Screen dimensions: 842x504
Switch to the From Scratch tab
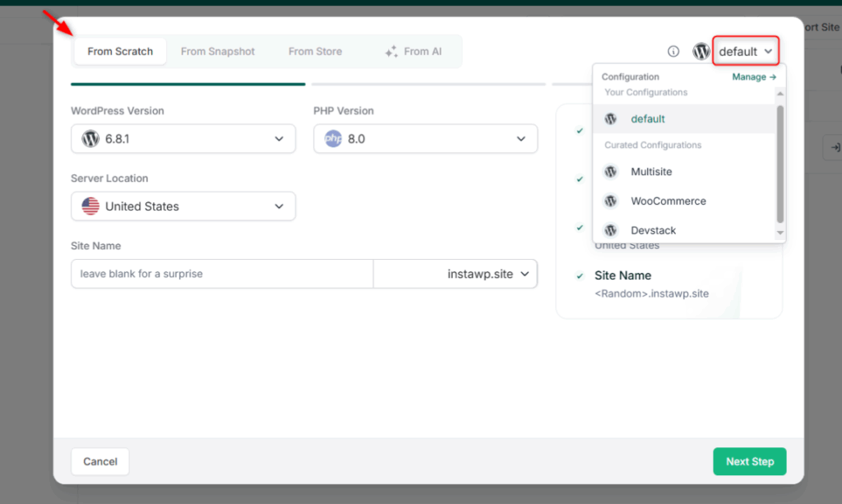[120, 52]
